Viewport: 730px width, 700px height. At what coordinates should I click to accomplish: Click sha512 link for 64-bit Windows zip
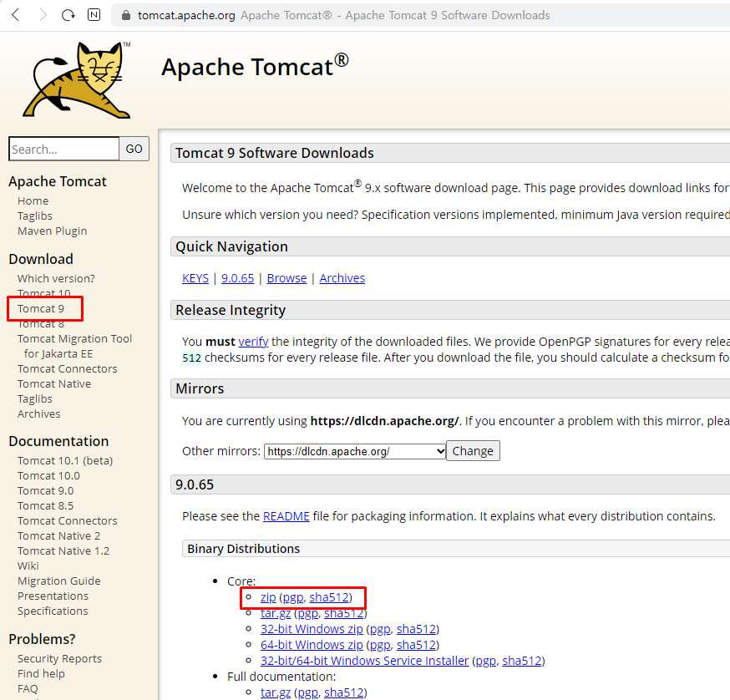click(416, 645)
